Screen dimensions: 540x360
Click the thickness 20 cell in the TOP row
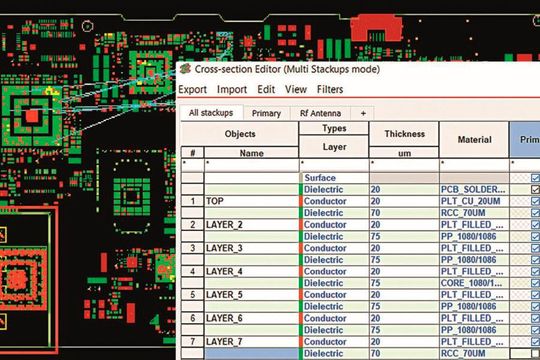[404, 201]
